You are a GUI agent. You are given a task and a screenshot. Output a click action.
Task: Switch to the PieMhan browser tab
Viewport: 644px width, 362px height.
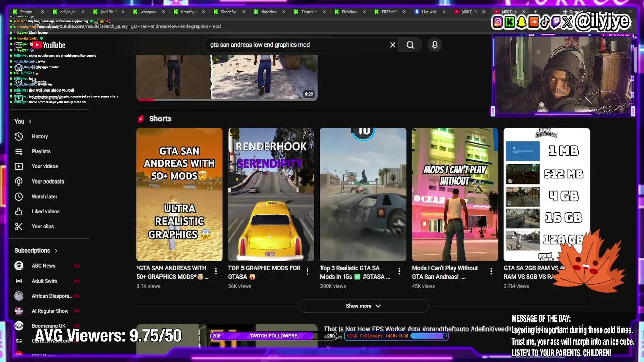[x=350, y=12]
